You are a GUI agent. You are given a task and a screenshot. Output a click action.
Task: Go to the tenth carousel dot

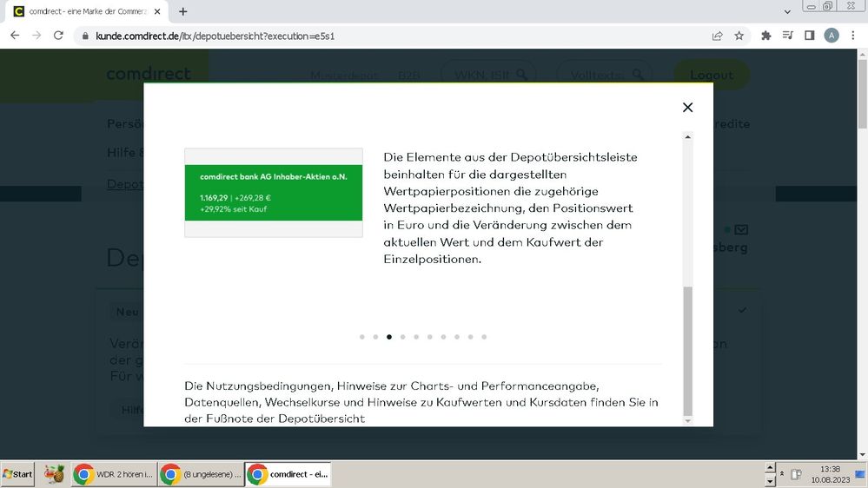pos(484,337)
